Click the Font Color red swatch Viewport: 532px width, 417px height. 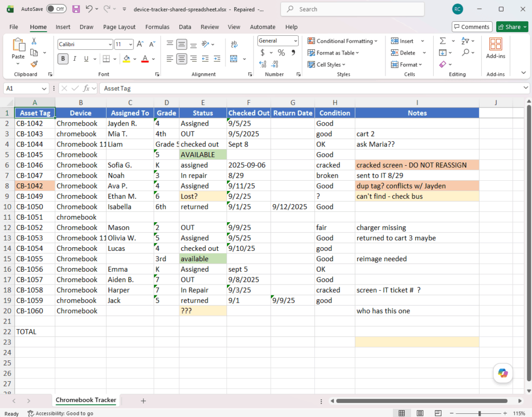click(x=145, y=59)
